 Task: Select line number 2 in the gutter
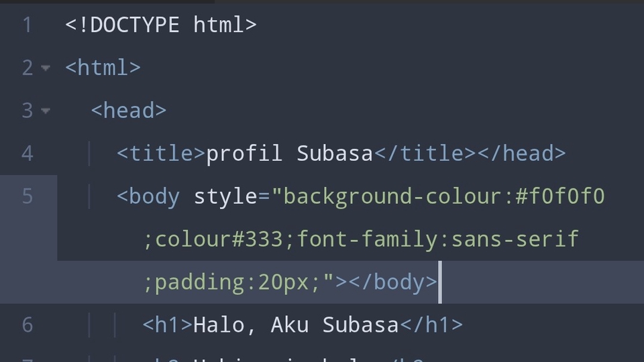[28, 68]
